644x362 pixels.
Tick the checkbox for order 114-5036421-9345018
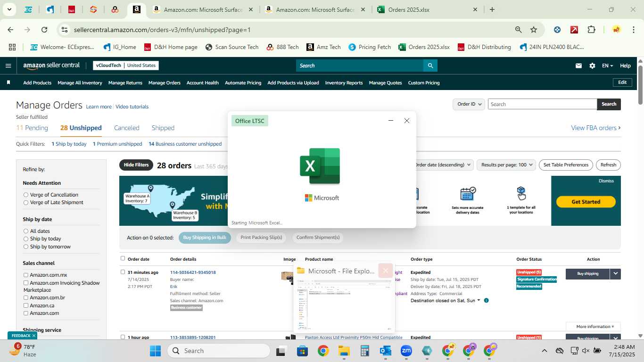(123, 272)
